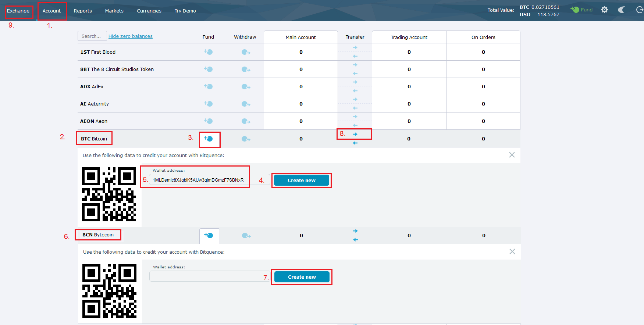Image resolution: width=644 pixels, height=325 pixels.
Task: Toggle night mode with the moon icon
Action: coord(621,10)
